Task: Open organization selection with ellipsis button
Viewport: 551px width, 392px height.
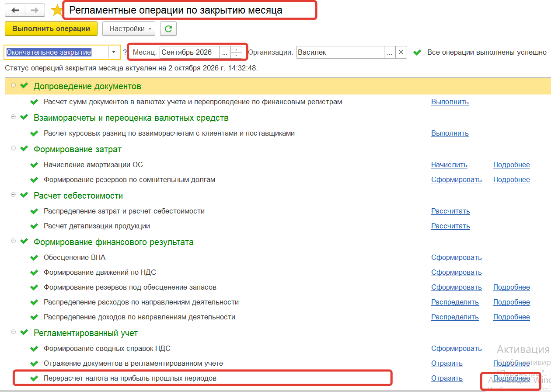Action: click(390, 52)
